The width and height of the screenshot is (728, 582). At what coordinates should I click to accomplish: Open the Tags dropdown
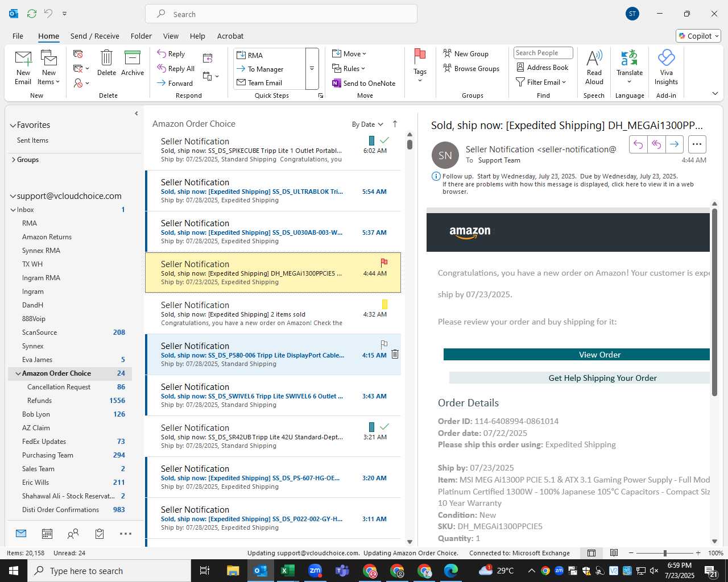point(420,66)
